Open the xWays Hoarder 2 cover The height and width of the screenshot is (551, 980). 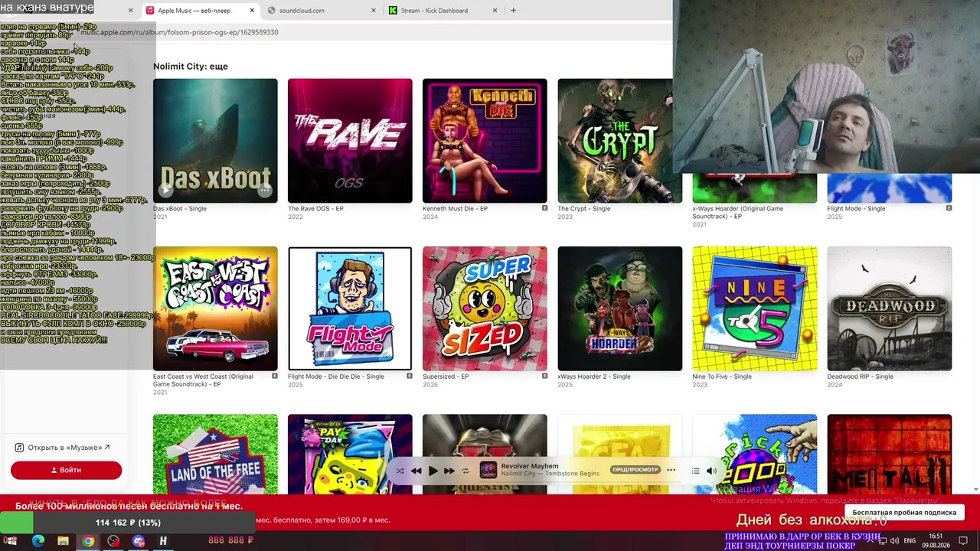pos(619,308)
